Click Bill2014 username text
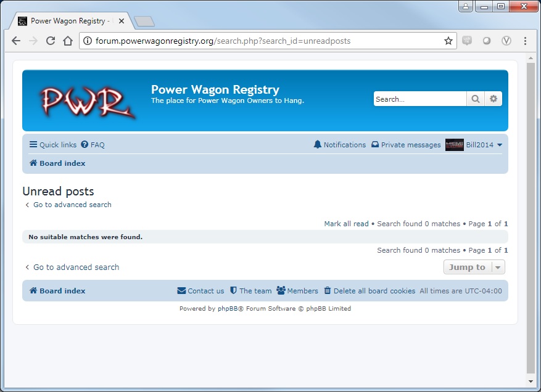Screen dimensions: 541x392 click(479, 145)
